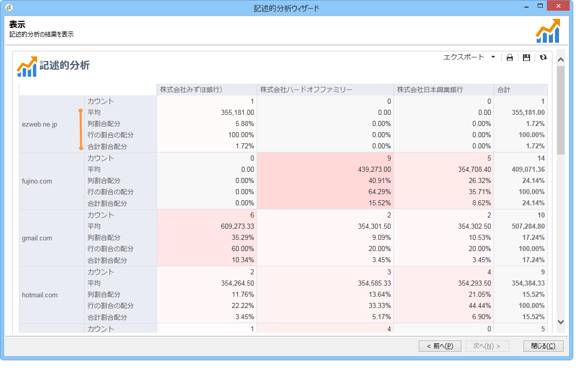
Task: Click the value 354,708.40 cell
Action: [x=474, y=170]
